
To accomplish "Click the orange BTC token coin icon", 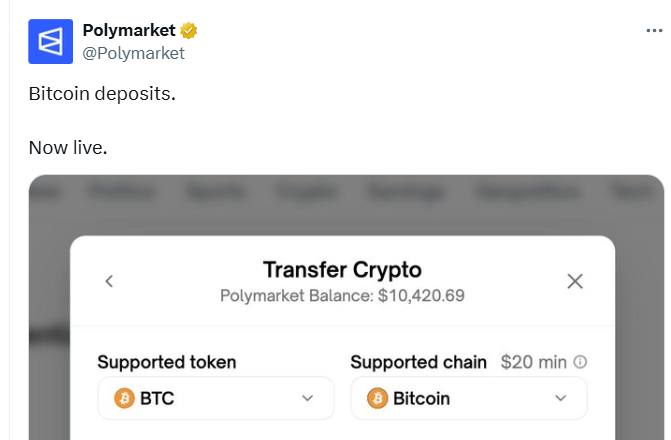I will 125,398.
